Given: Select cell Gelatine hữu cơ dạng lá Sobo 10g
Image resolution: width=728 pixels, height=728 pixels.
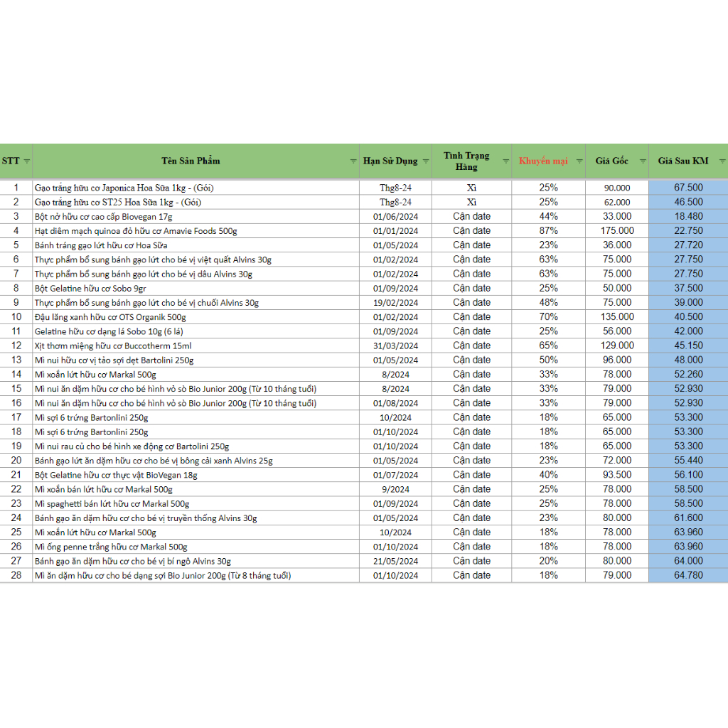Looking at the screenshot, I should pyautogui.click(x=196, y=331).
